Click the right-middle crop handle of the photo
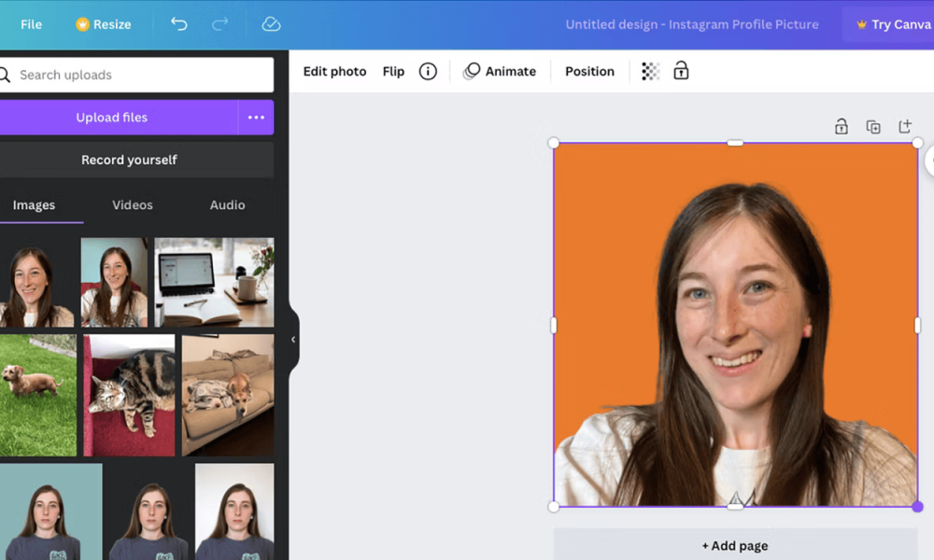The height and width of the screenshot is (560, 934). (x=917, y=325)
